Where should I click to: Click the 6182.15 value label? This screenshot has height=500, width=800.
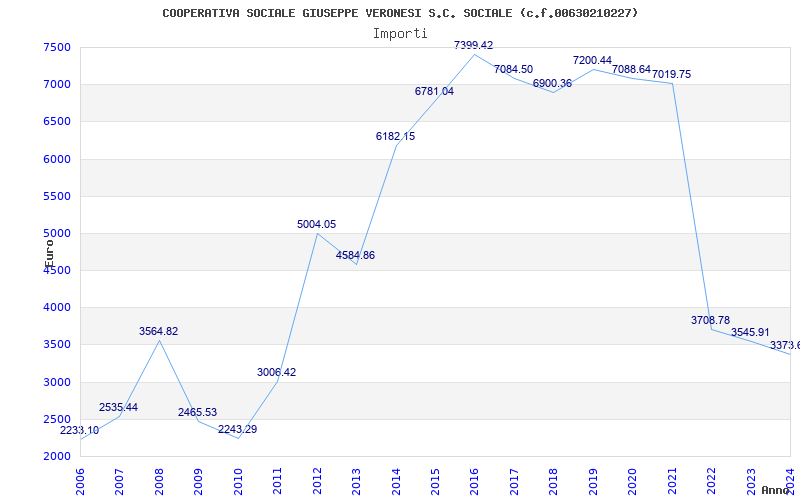point(395,137)
